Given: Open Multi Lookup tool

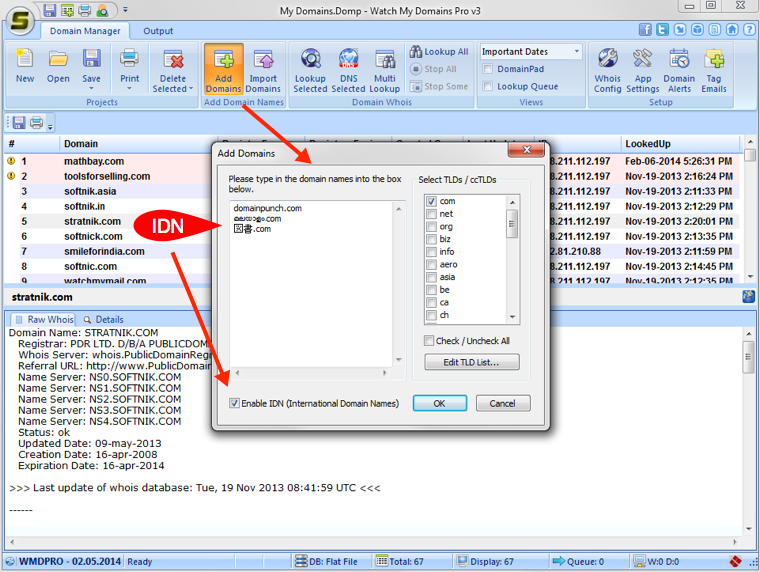Looking at the screenshot, I should [385, 70].
